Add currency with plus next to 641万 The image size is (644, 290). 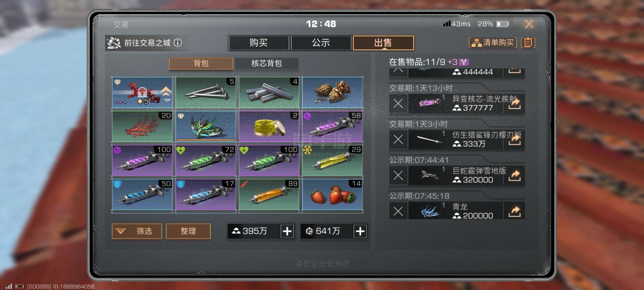coord(360,231)
